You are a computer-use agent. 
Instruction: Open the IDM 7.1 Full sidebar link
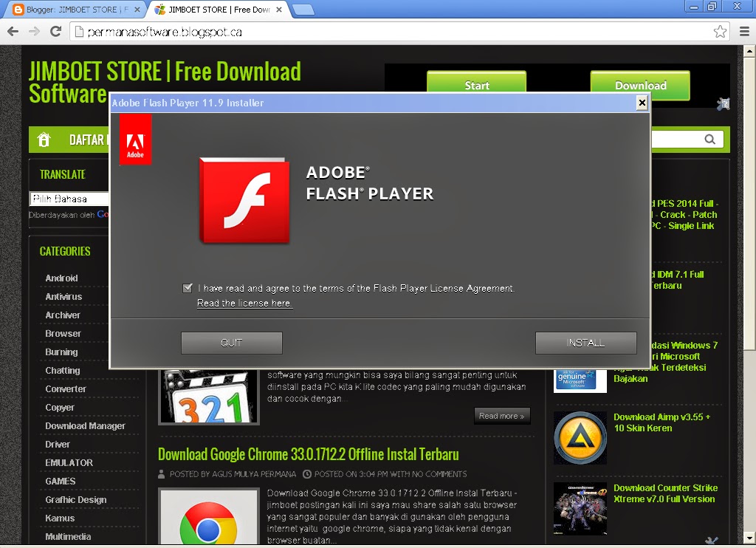(678, 280)
